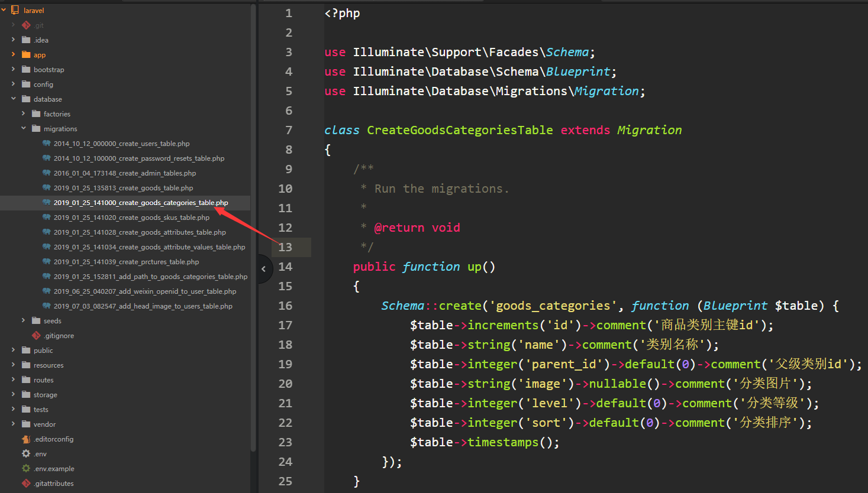Expand the routes folder arrow
Screen dimensions: 868x493
(13, 380)
